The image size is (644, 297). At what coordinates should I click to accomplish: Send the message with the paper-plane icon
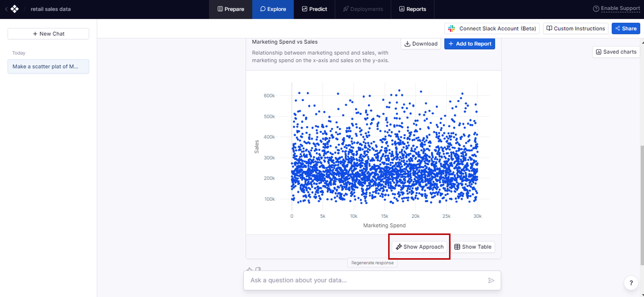(491, 280)
